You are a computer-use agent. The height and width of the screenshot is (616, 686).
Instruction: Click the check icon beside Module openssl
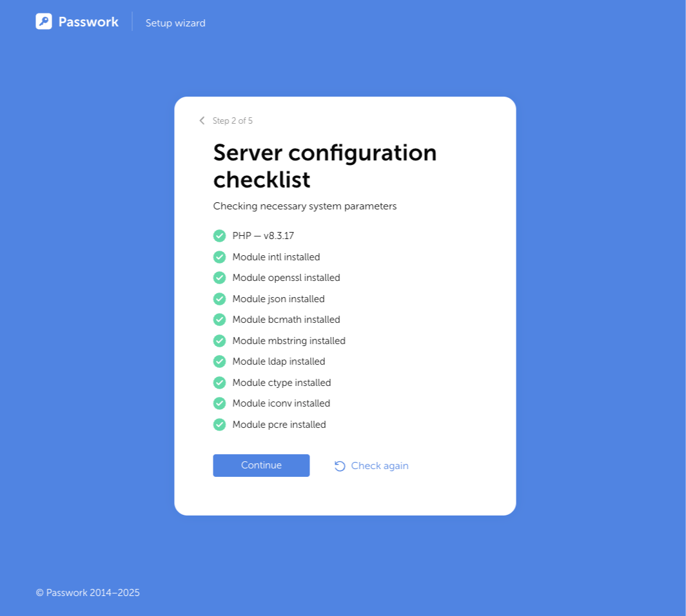219,277
